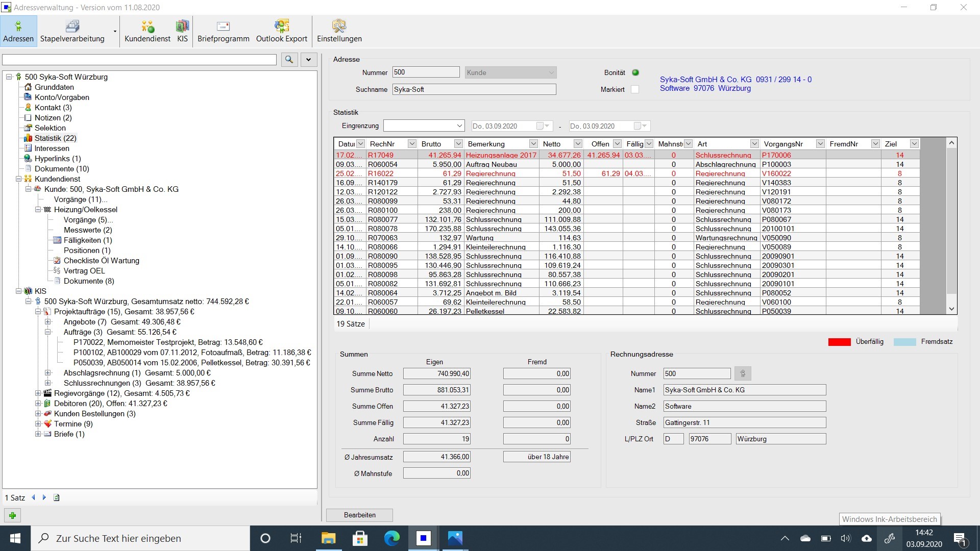Click into the Suchname input field

click(474, 89)
